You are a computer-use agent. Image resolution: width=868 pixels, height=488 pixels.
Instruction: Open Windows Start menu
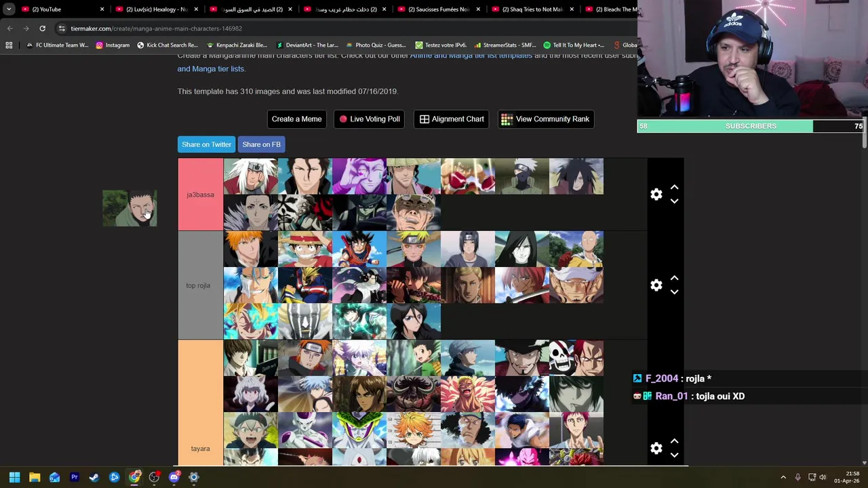pos(14,477)
